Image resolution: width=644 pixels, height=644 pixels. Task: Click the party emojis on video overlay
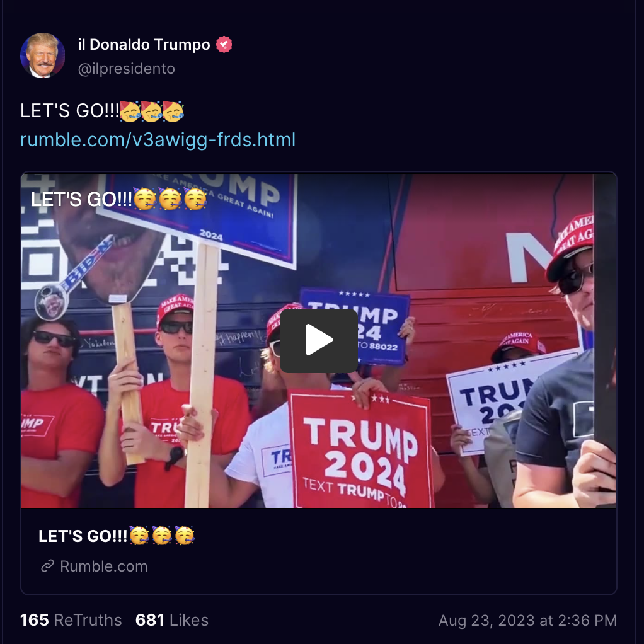[170, 199]
